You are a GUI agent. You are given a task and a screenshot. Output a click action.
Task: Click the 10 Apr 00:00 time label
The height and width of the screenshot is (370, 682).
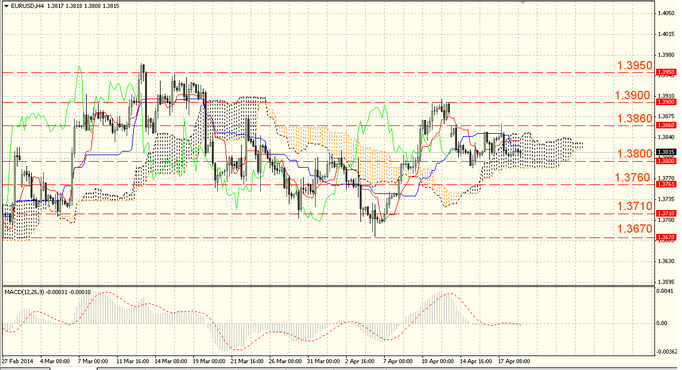pos(438,361)
